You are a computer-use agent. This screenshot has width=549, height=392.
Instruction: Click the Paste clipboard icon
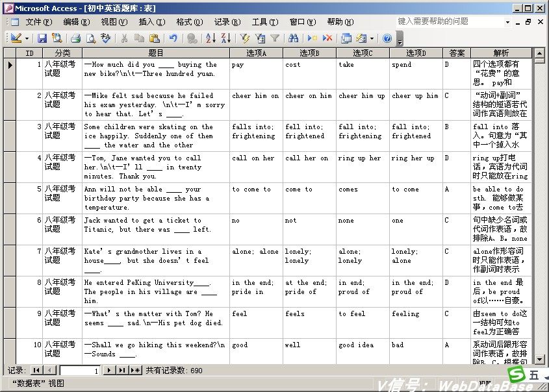click(x=155, y=38)
